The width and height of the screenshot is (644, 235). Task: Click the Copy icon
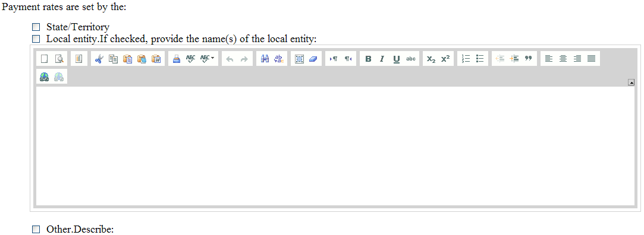click(x=113, y=59)
